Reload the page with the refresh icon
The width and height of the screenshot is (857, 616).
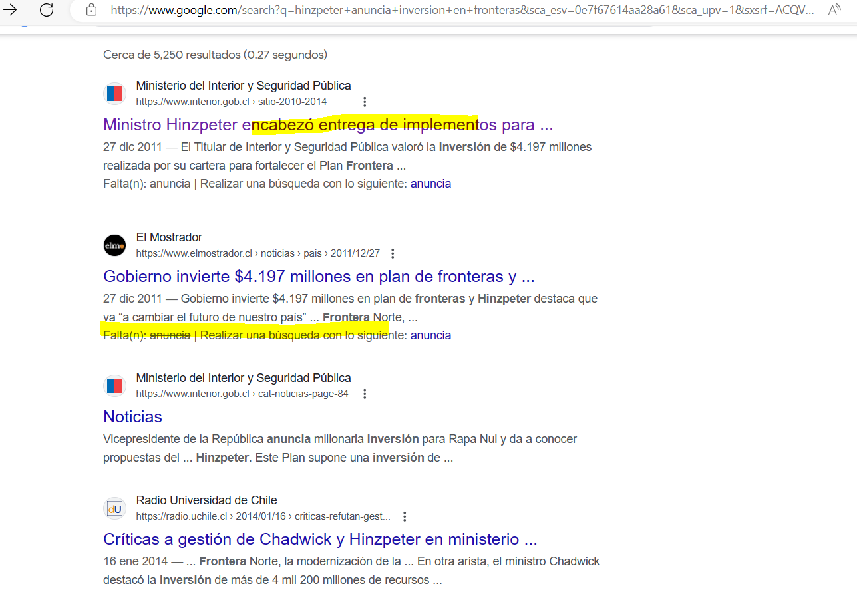[x=47, y=10]
